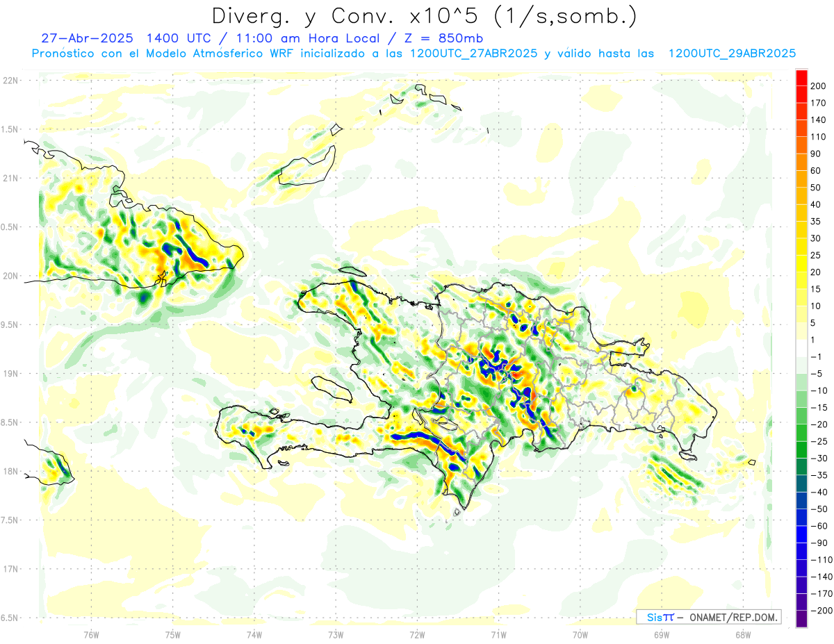Click the white swatch between 1 and -1
Viewport: 834px width, 644px height.
(801, 349)
